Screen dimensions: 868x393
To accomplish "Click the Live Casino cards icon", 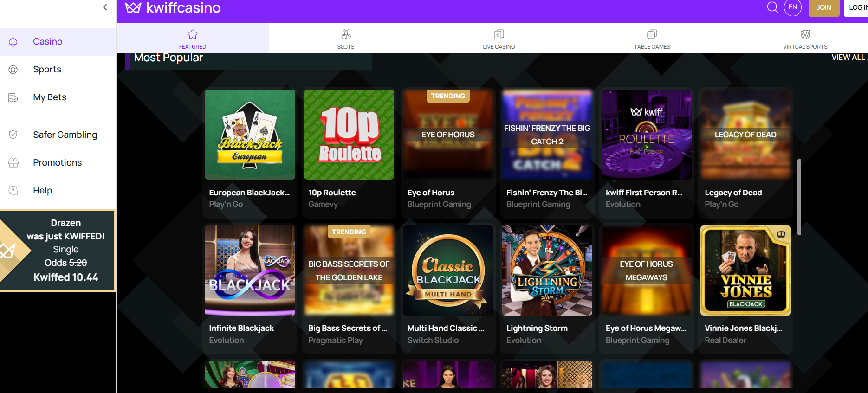I will coord(499,34).
